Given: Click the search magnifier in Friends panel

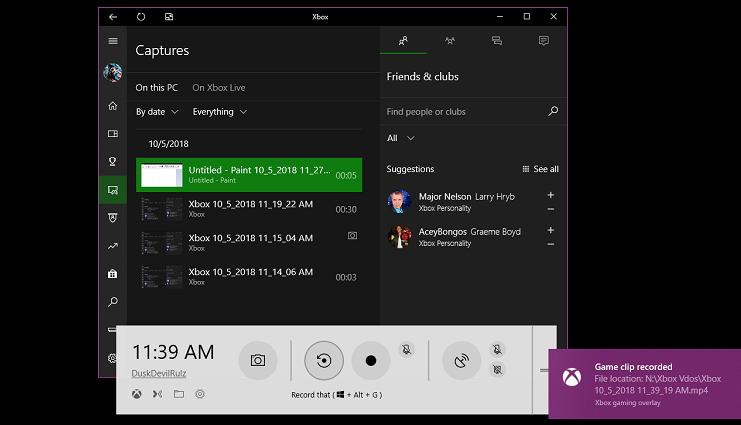Looking at the screenshot, I should (553, 112).
